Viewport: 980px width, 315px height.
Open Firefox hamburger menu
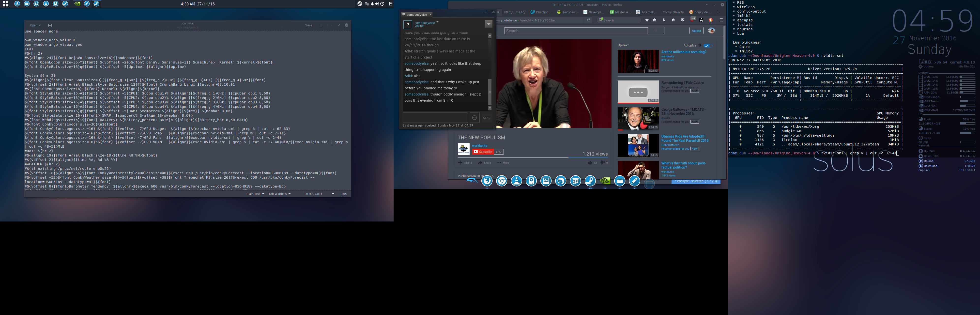(721, 20)
